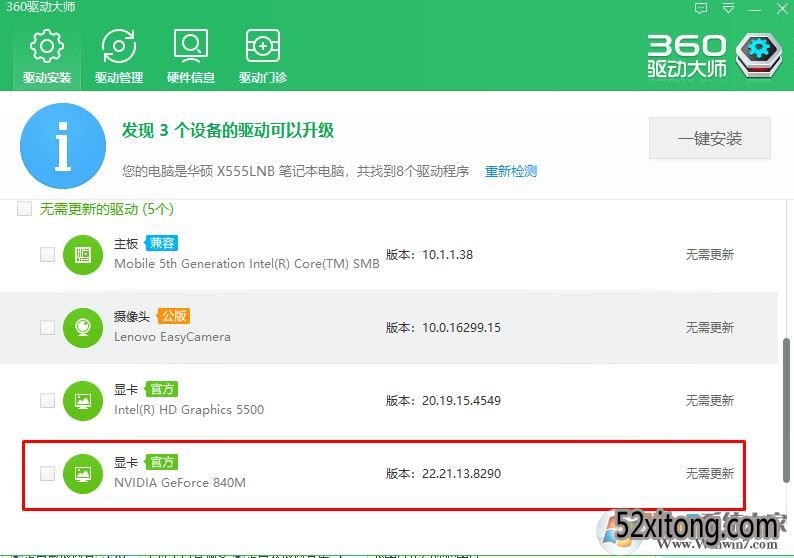
Task: Switch to the 驱动门诊 tab label
Action: (x=263, y=77)
